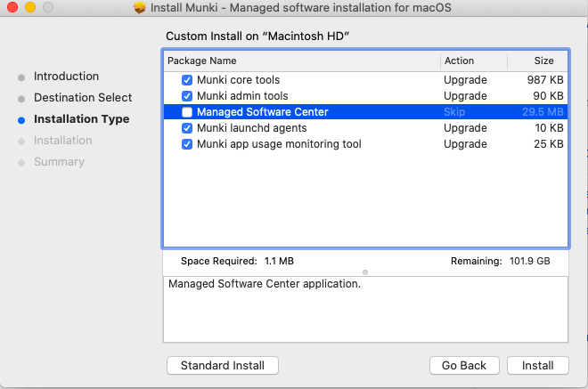588x389 pixels.
Task: Click the Installation Type step in sidebar
Action: (81, 119)
